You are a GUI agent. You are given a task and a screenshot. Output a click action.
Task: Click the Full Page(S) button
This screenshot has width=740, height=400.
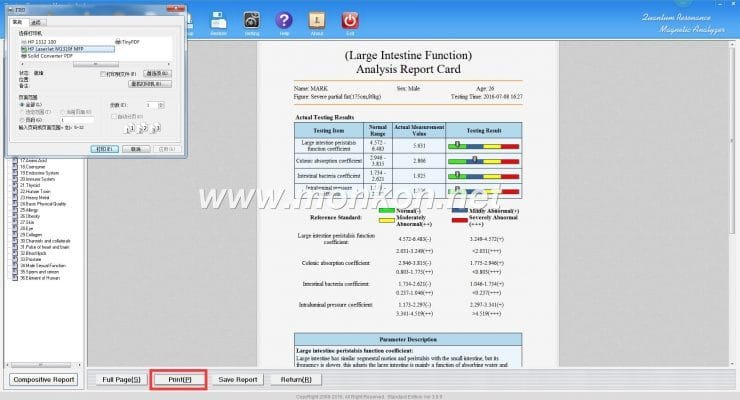(x=121, y=379)
